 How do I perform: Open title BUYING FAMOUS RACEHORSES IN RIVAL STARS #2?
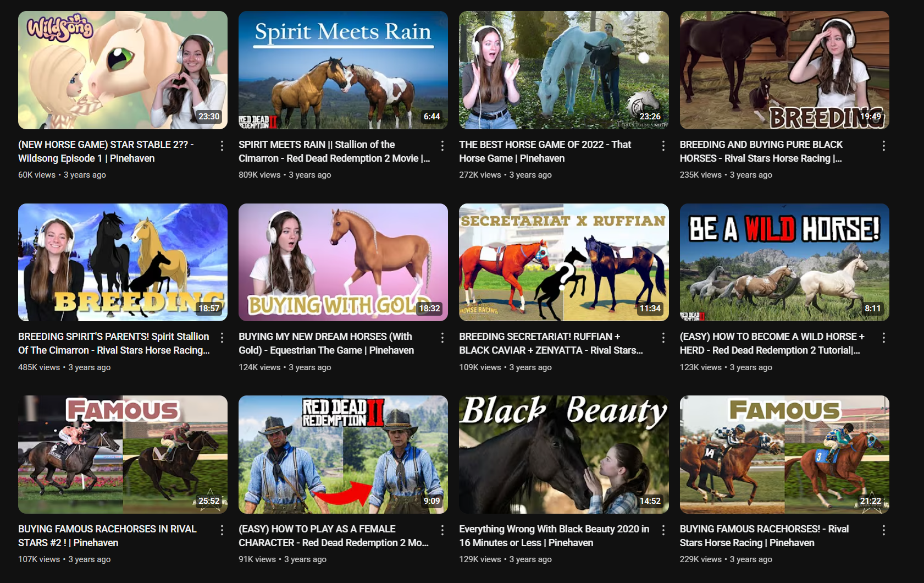click(107, 536)
